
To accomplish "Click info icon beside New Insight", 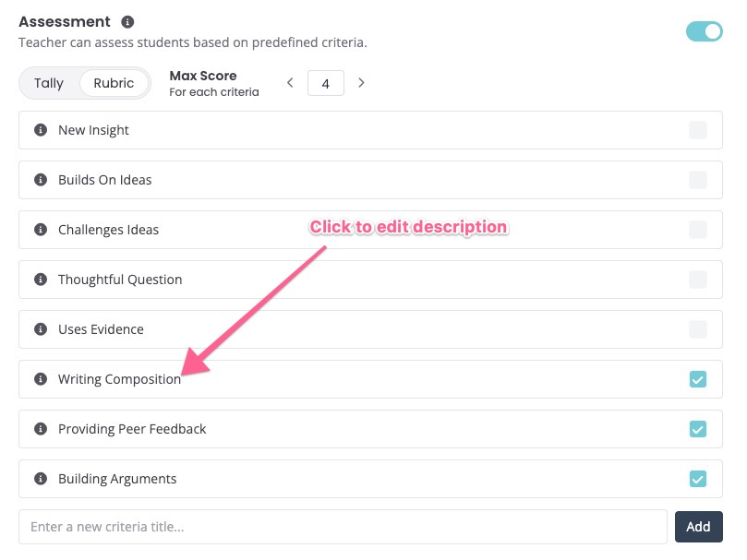I will click(x=41, y=130).
